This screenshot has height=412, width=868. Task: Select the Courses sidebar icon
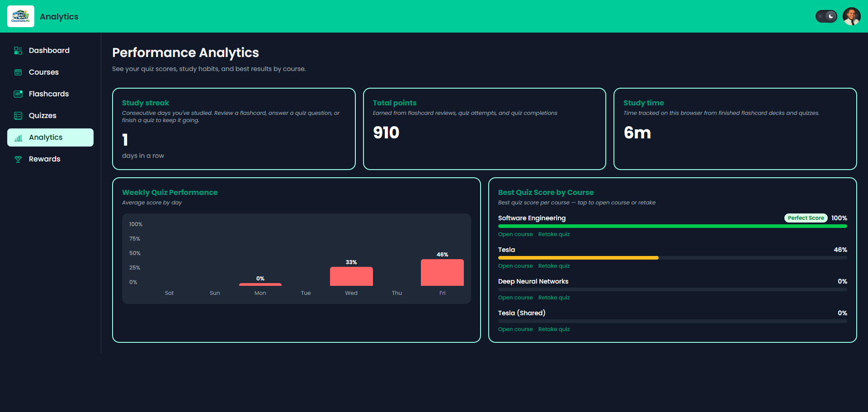coord(18,72)
